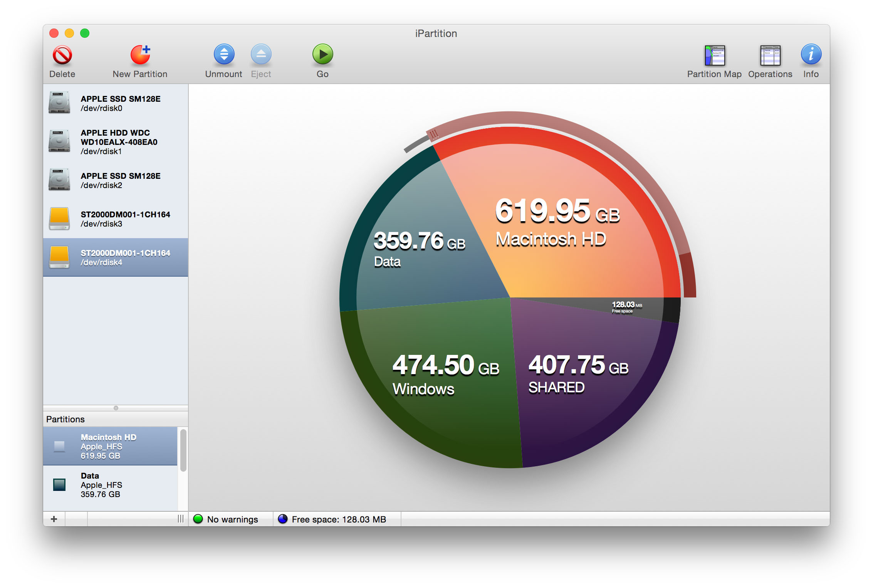873x588 pixels.
Task: Click the No warnings status text
Action: [233, 519]
